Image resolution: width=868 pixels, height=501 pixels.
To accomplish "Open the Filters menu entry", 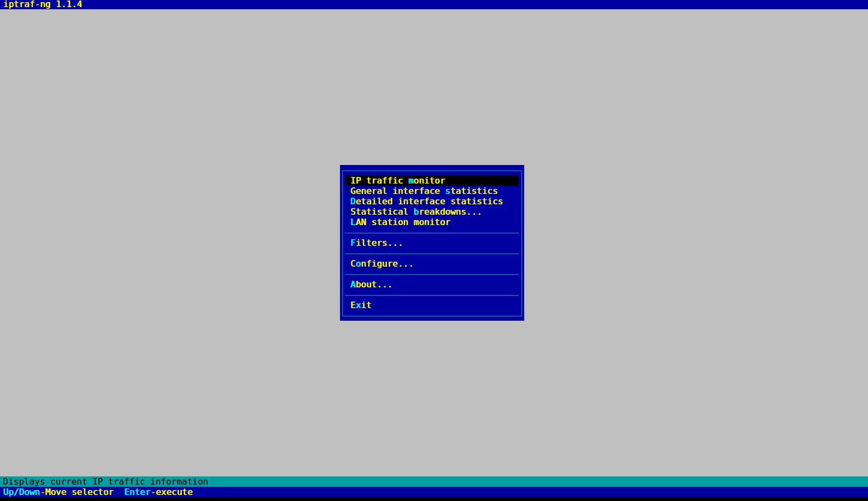I will pos(376,243).
